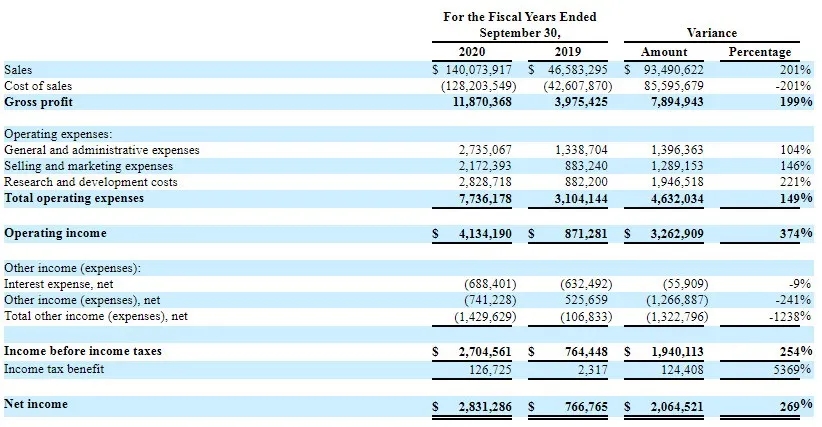The height and width of the screenshot is (427, 822).
Task: Click the Variance heading
Action: point(711,33)
